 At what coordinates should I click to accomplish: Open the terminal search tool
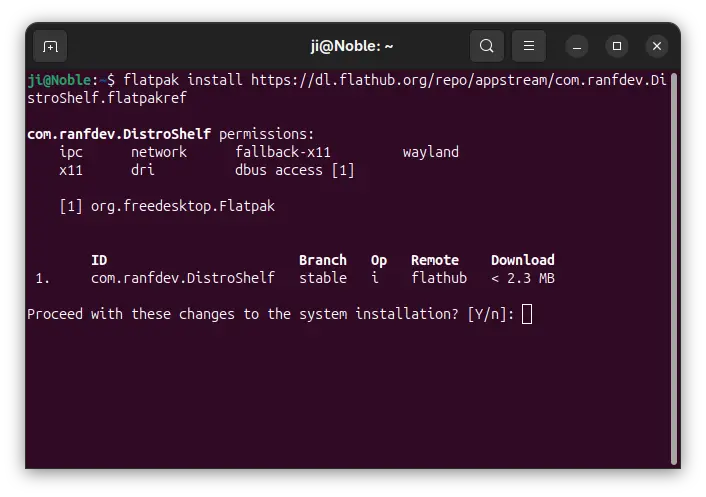[486, 46]
